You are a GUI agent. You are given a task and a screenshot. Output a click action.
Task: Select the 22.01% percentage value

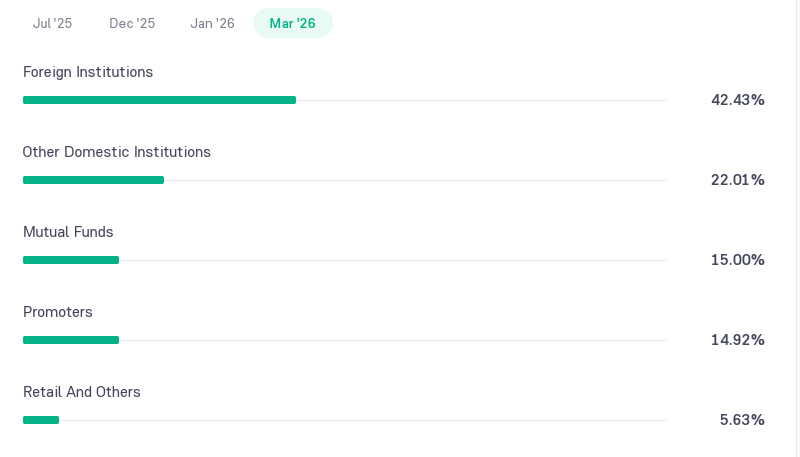pyautogui.click(x=738, y=180)
